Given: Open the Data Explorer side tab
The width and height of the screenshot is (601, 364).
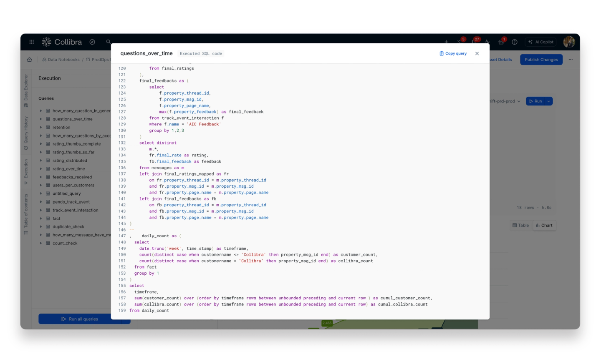Looking at the screenshot, I should coord(26,90).
